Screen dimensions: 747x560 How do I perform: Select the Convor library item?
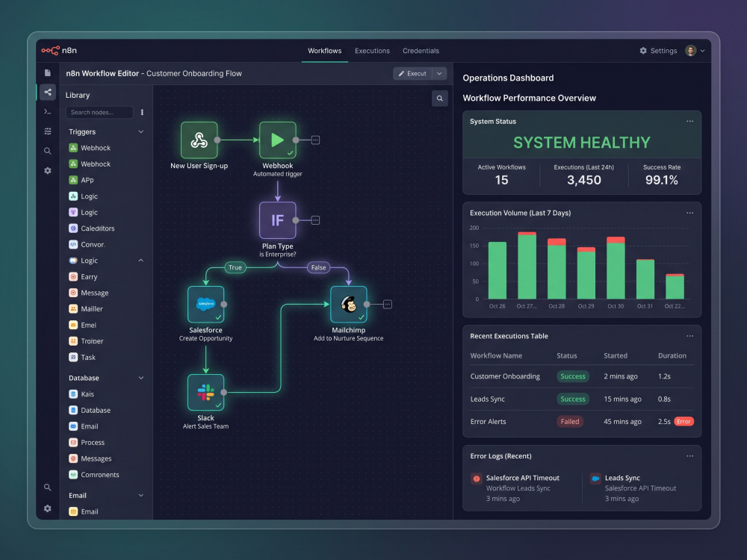87,245
